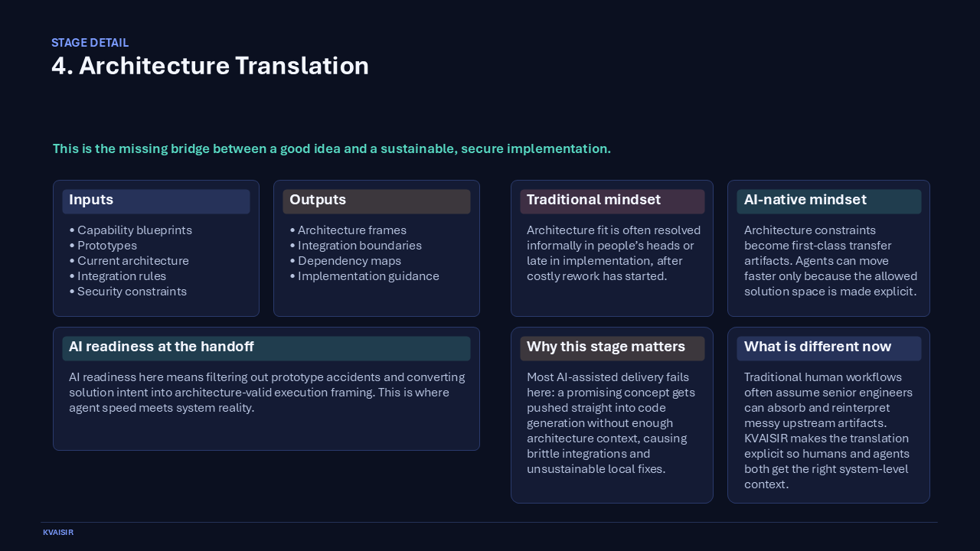
Task: Click the slide title "4. Architecture Translation"
Action: click(x=211, y=66)
